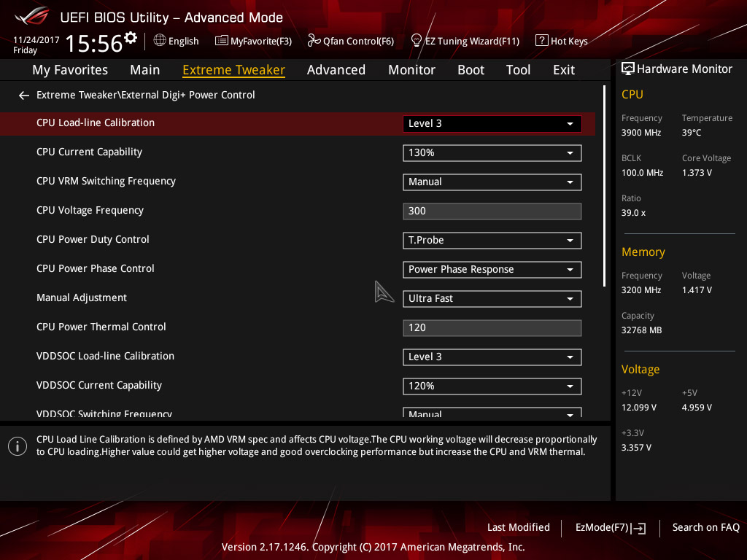The height and width of the screenshot is (560, 747).
Task: Select CPU Power Thermal Control label
Action: click(101, 327)
